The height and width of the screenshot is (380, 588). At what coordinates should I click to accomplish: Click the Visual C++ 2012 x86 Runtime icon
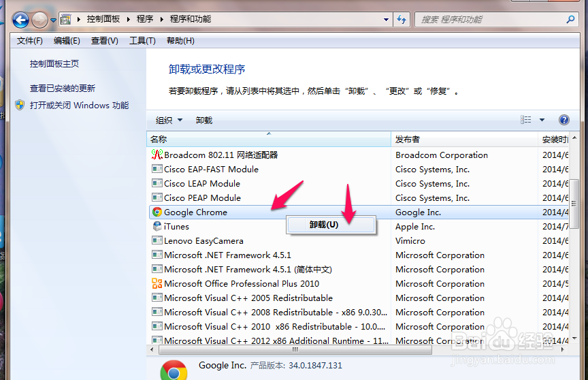(x=157, y=340)
